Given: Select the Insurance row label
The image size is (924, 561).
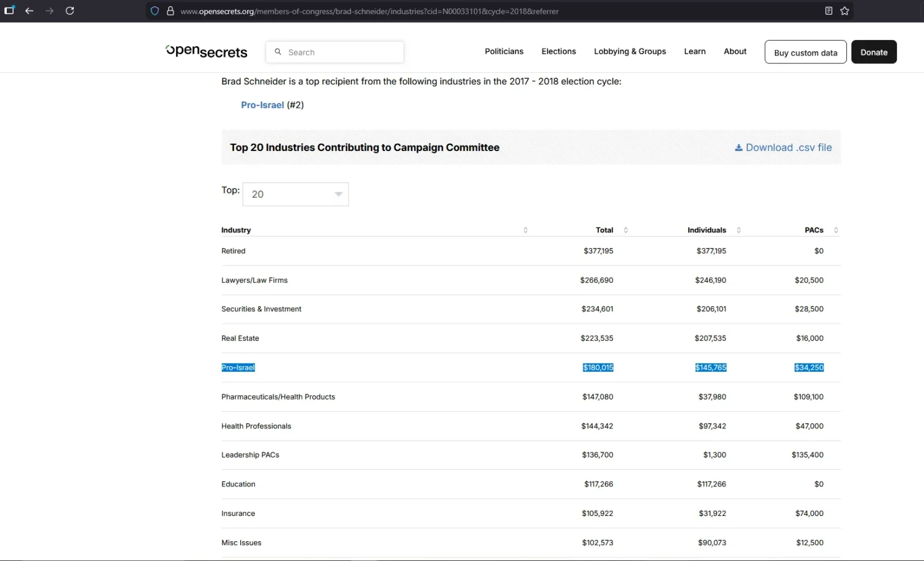Looking at the screenshot, I should click(238, 514).
